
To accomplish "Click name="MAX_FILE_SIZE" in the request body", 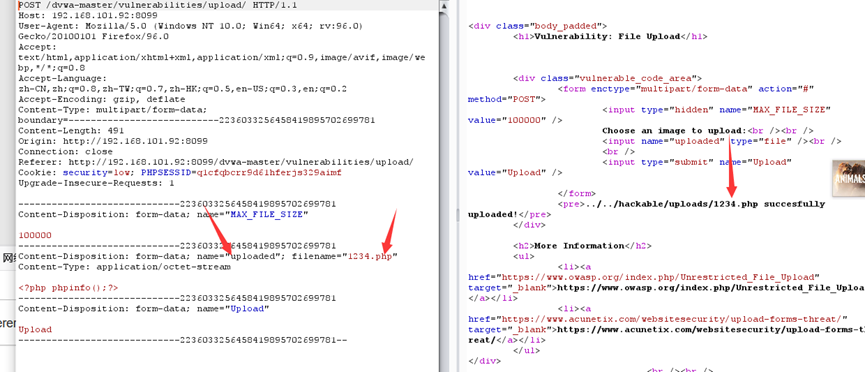I will pyautogui.click(x=253, y=215).
